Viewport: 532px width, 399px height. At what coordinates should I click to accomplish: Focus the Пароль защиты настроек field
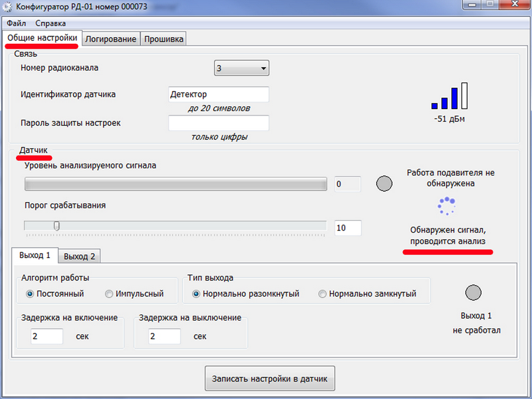219,123
